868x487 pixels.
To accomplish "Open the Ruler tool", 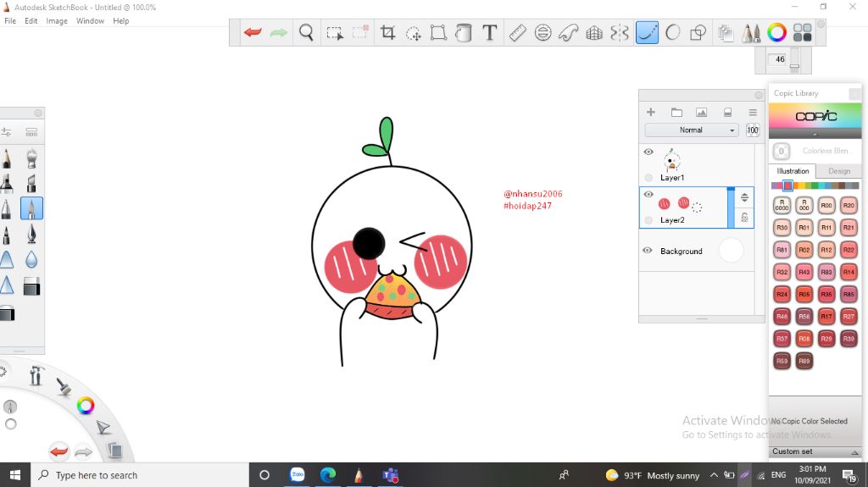I will coord(517,33).
